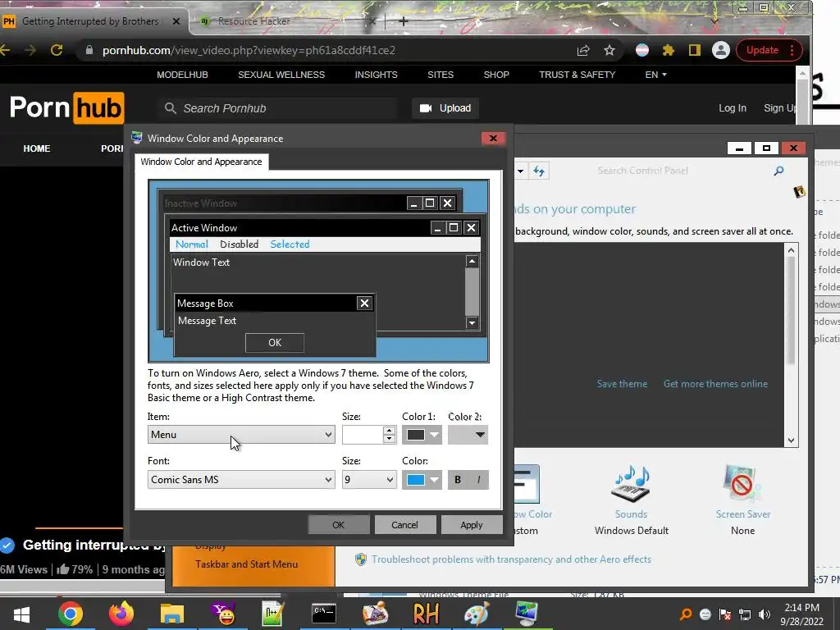Screen dimensions: 840x630
Task: Click the Inactive Window title bar in preview
Action: point(284,203)
